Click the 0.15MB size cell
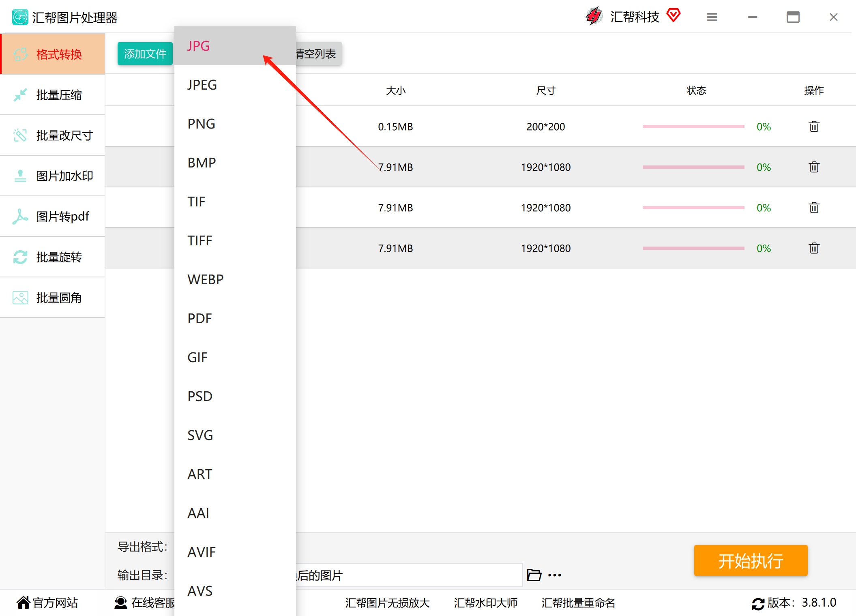 coord(395,127)
